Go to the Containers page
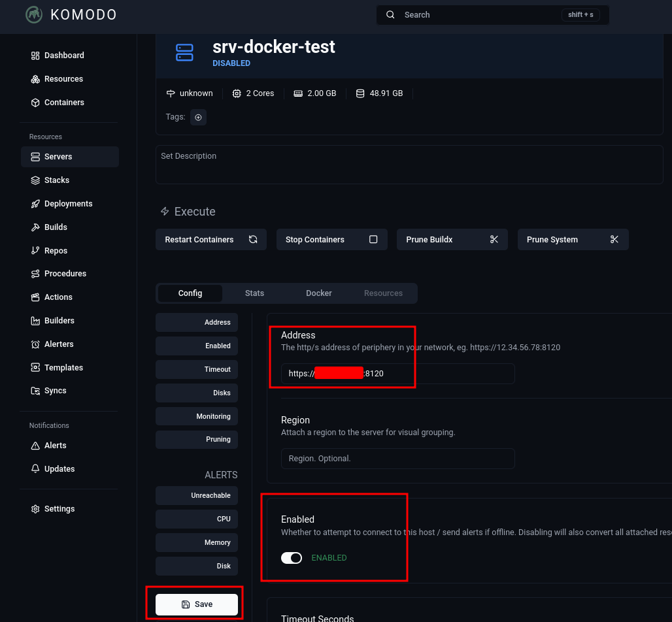 (x=58, y=103)
